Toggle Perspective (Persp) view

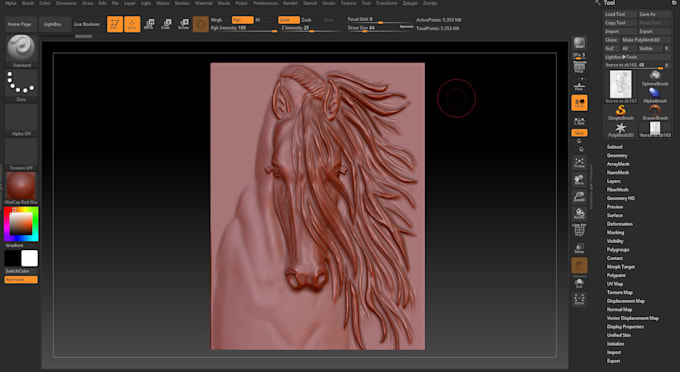(579, 67)
